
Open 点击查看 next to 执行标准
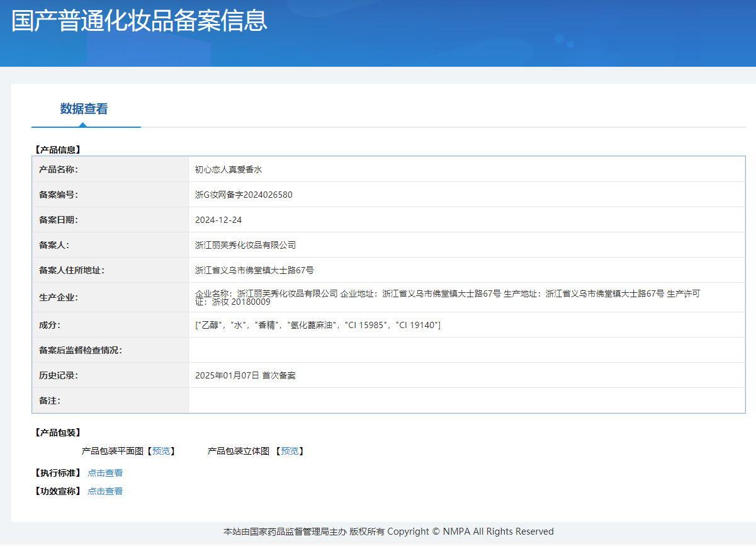pos(105,473)
